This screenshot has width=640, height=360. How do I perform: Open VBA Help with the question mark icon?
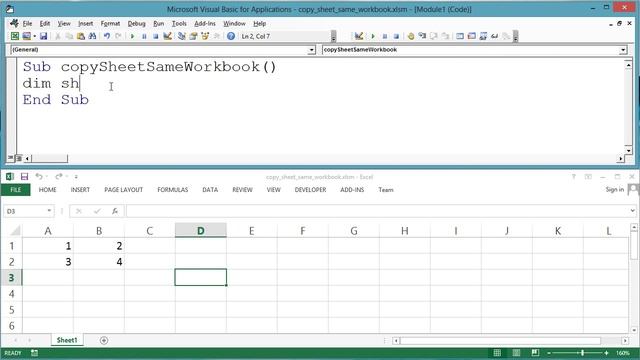[231, 36]
